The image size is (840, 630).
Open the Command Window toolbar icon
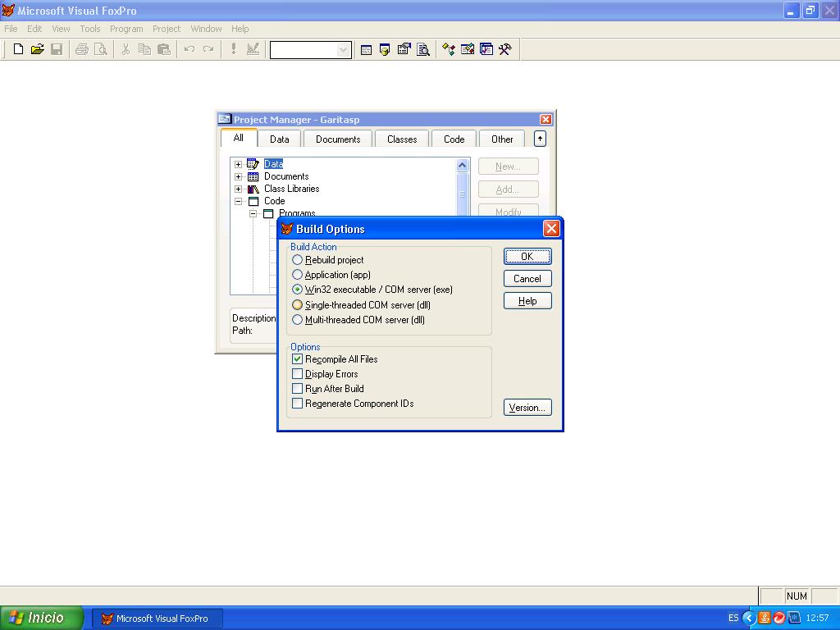[x=366, y=50]
